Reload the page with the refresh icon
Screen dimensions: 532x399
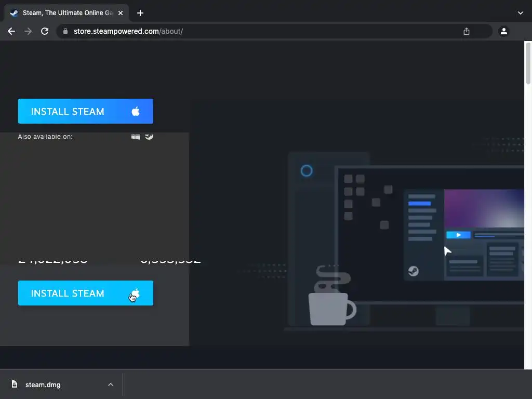(x=45, y=31)
